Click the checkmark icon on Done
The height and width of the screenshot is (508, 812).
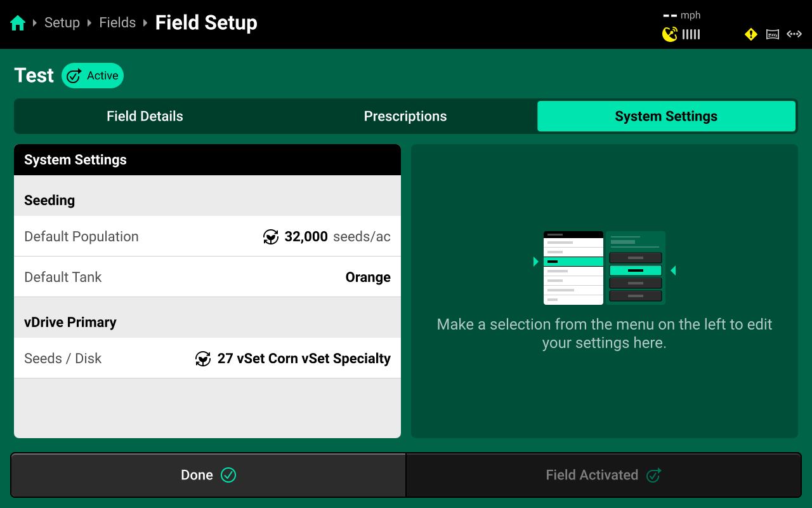pos(228,475)
